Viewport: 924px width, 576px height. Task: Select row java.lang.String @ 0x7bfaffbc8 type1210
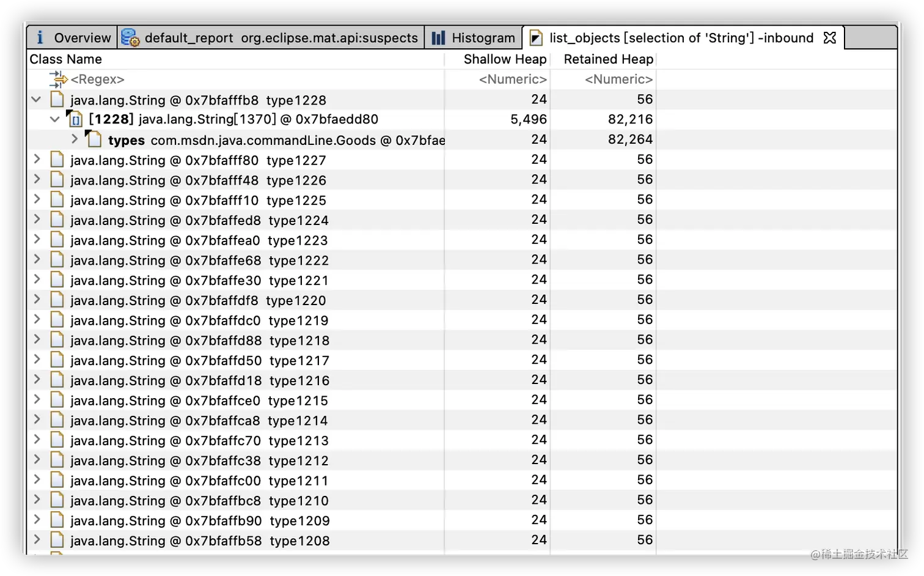click(462, 500)
